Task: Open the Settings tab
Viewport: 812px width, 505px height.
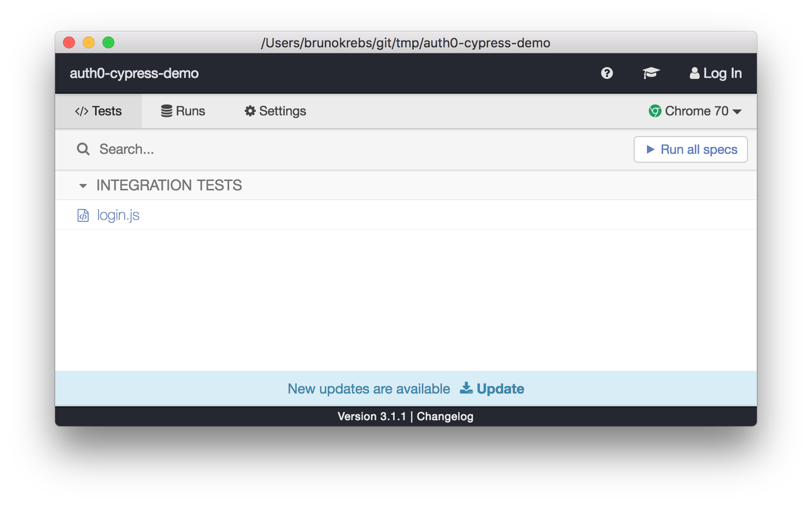Action: [x=275, y=111]
